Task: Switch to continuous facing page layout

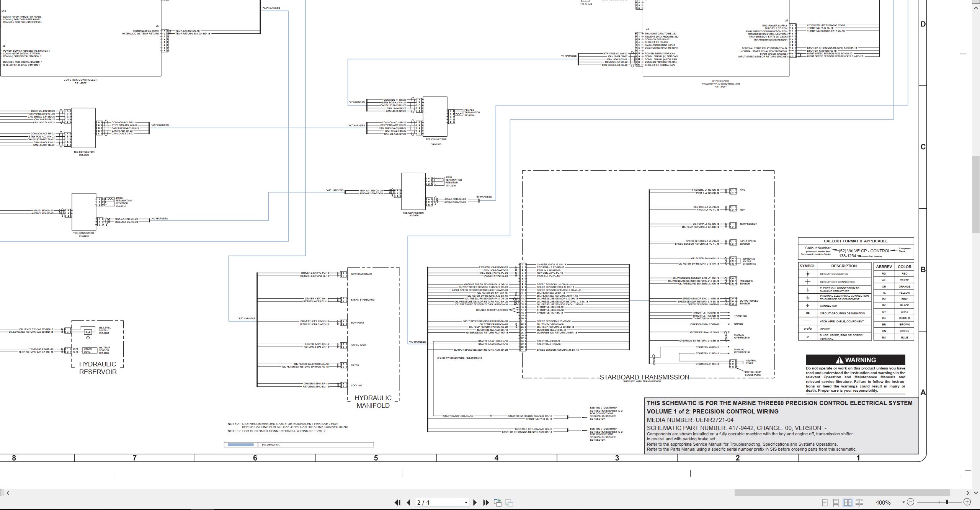Action: coord(859,502)
